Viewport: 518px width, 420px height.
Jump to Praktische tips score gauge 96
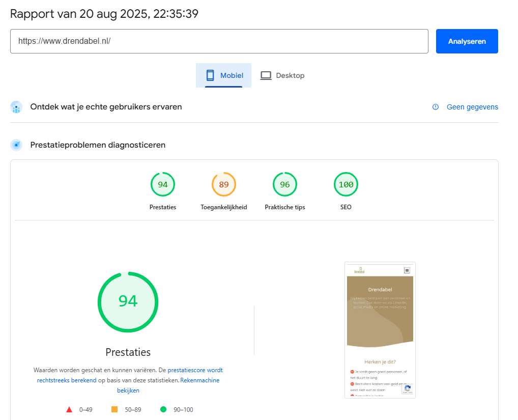coord(285,185)
